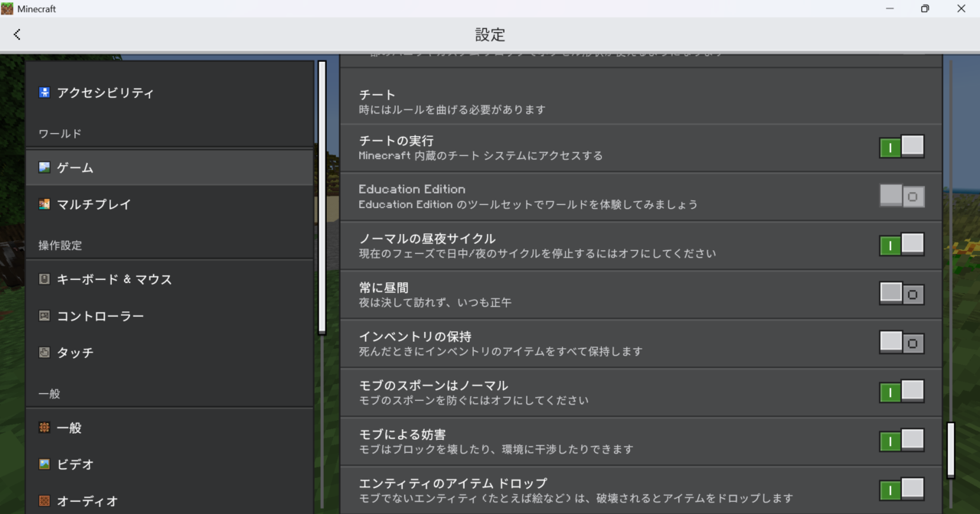
Task: Switch to the ビデオ settings tab
Action: [x=169, y=464]
